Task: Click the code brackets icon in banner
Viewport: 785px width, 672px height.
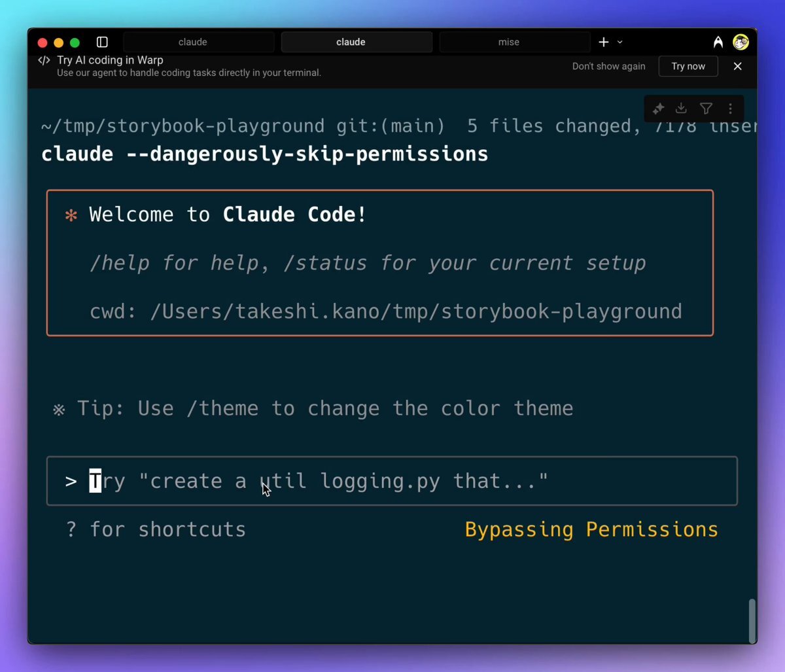Action: 44,60
